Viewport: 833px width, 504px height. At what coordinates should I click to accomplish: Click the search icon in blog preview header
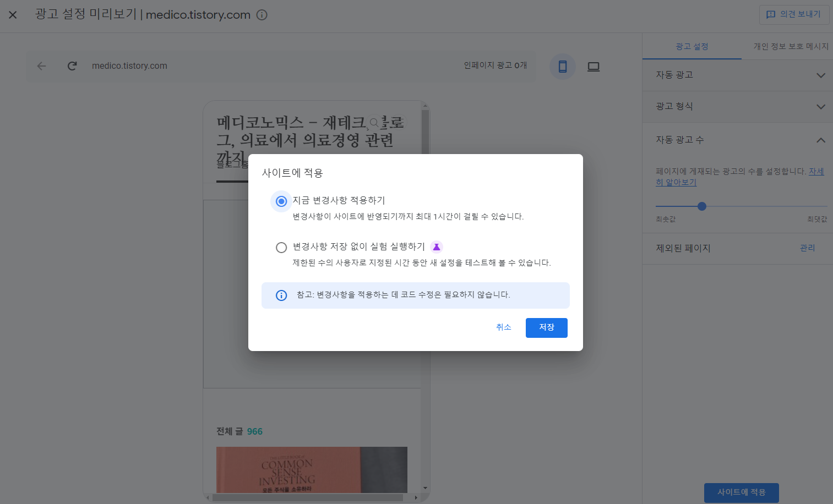coord(374,122)
